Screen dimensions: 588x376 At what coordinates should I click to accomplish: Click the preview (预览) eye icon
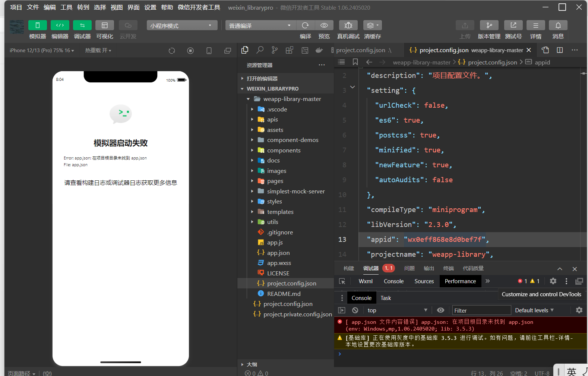coord(324,25)
